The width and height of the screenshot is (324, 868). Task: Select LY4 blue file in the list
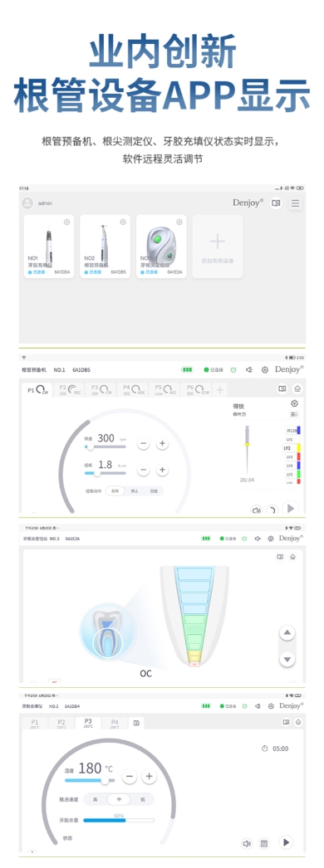pos(293,466)
